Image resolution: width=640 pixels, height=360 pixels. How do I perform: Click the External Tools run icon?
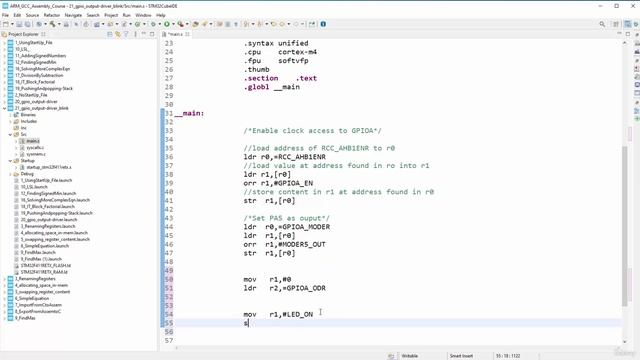click(180, 24)
